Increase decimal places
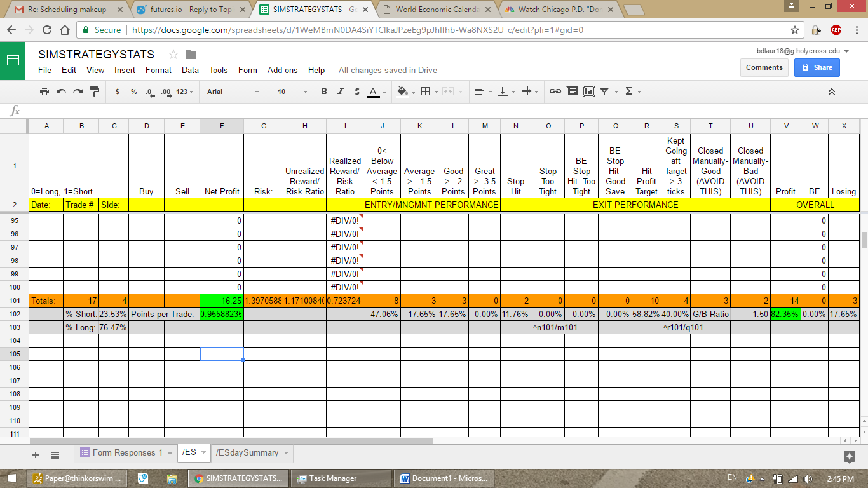The width and height of the screenshot is (868, 488). (x=166, y=91)
